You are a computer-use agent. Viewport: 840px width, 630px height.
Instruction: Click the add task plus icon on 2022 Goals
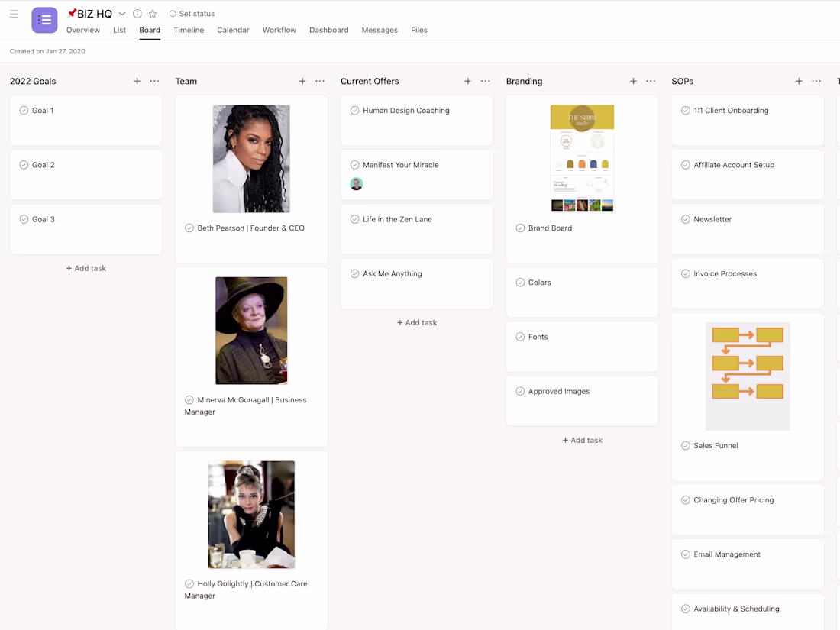pyautogui.click(x=137, y=81)
